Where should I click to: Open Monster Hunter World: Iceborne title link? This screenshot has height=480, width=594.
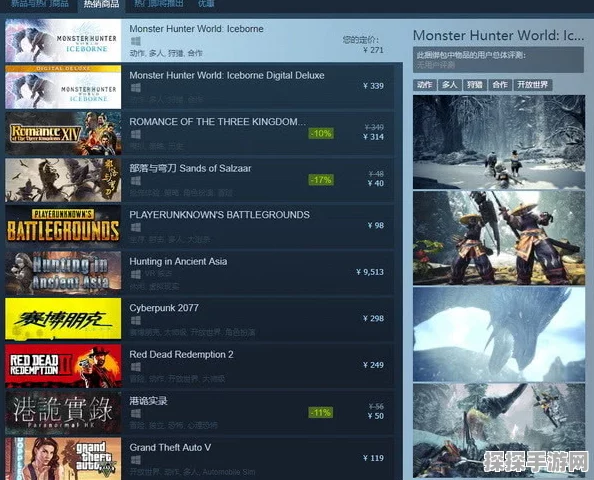pos(196,29)
